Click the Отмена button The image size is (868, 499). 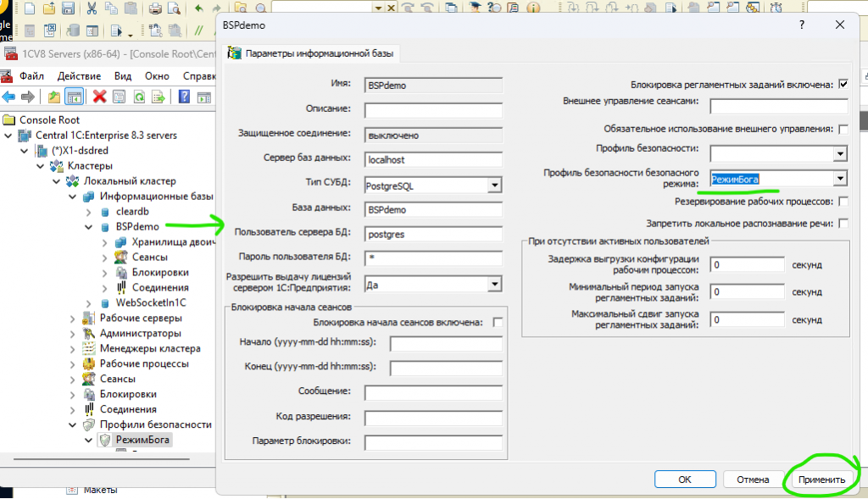(753, 479)
